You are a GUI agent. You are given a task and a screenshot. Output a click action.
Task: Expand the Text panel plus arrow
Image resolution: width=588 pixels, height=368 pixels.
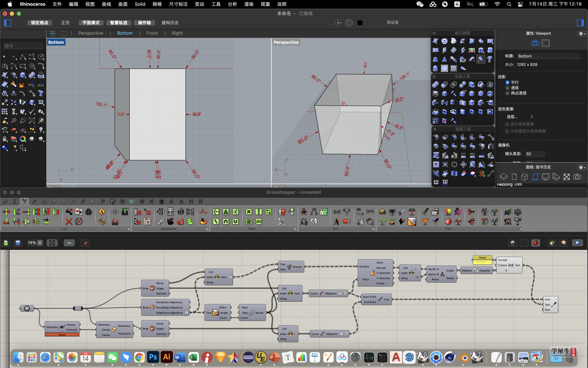[373, 229]
